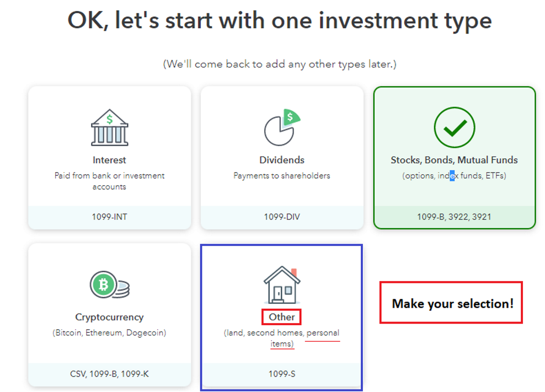
Task: Select the Dividends card title
Action: (x=282, y=160)
